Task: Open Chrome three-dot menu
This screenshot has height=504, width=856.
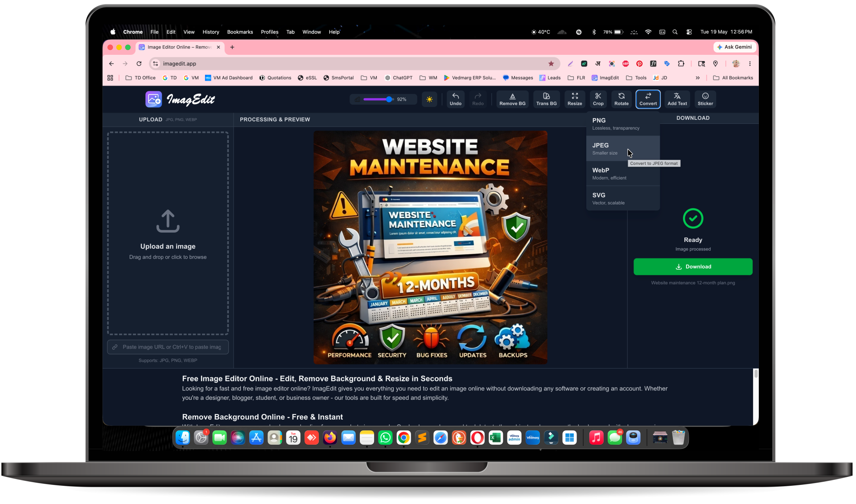Action: pyautogui.click(x=750, y=64)
